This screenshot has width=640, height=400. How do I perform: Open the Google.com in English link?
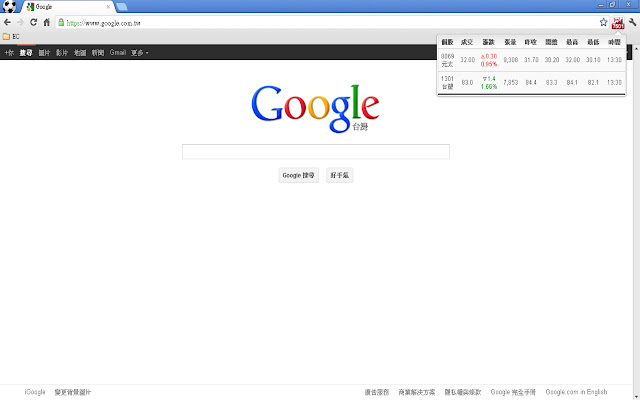pos(576,392)
